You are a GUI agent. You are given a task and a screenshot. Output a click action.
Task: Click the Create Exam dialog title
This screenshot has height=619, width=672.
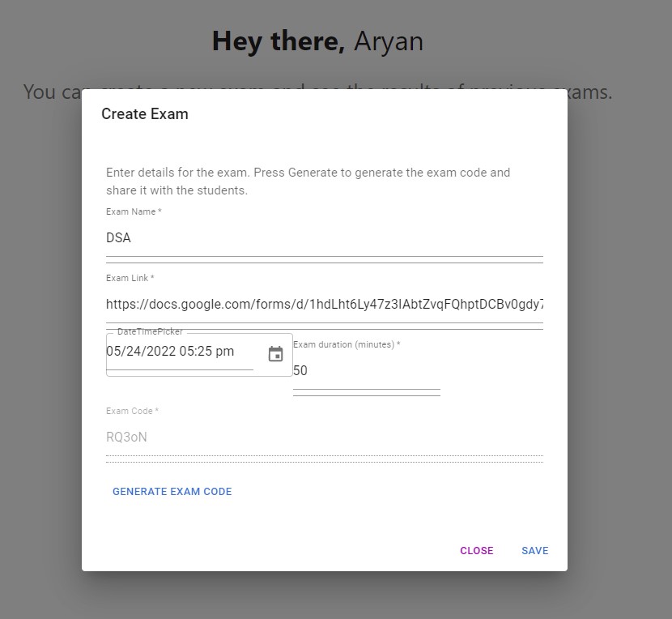tap(144, 114)
